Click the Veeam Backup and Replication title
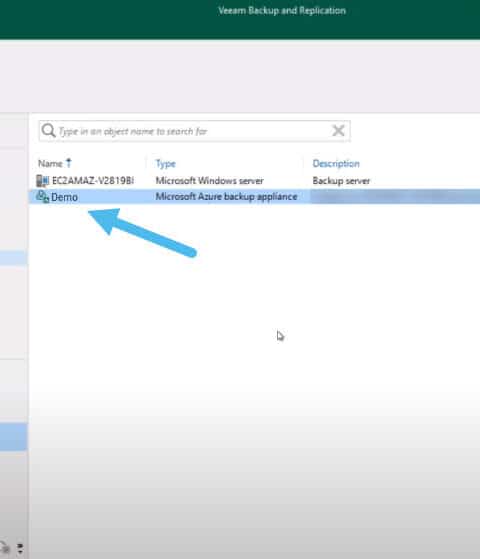 [x=282, y=11]
